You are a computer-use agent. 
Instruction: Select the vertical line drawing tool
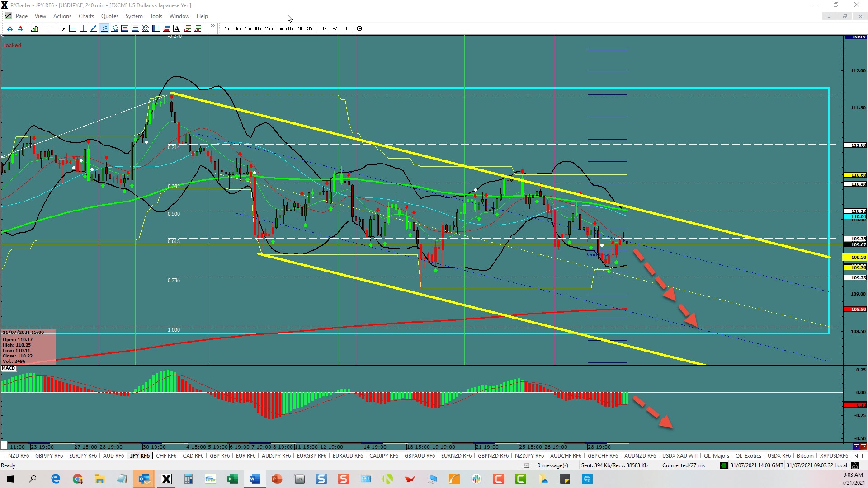point(83,28)
